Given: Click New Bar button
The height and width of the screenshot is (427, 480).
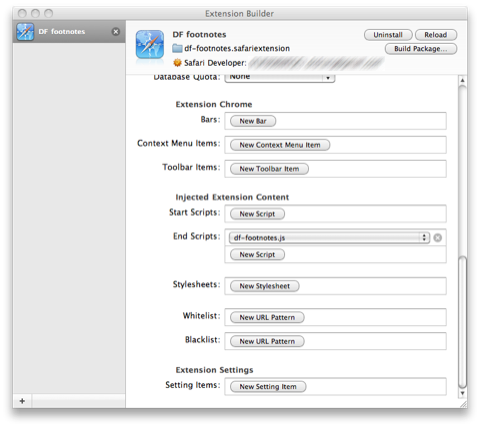Looking at the screenshot, I should click(x=253, y=121).
